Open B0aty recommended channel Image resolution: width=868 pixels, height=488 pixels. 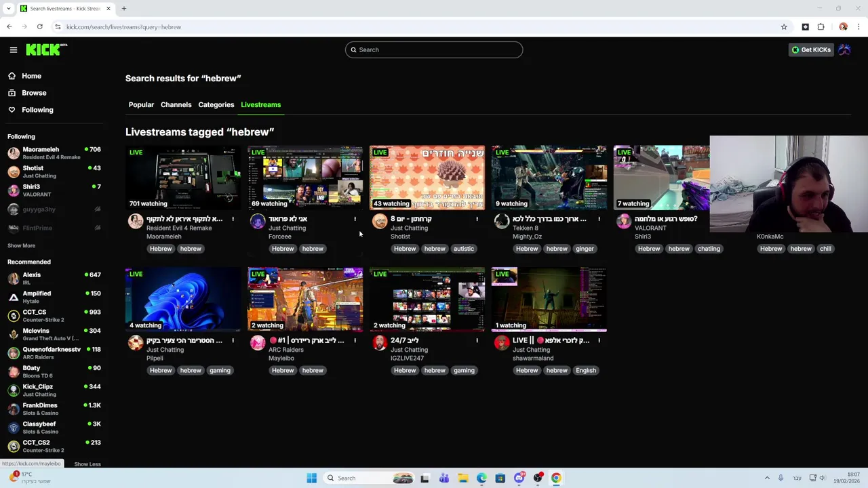click(x=54, y=371)
